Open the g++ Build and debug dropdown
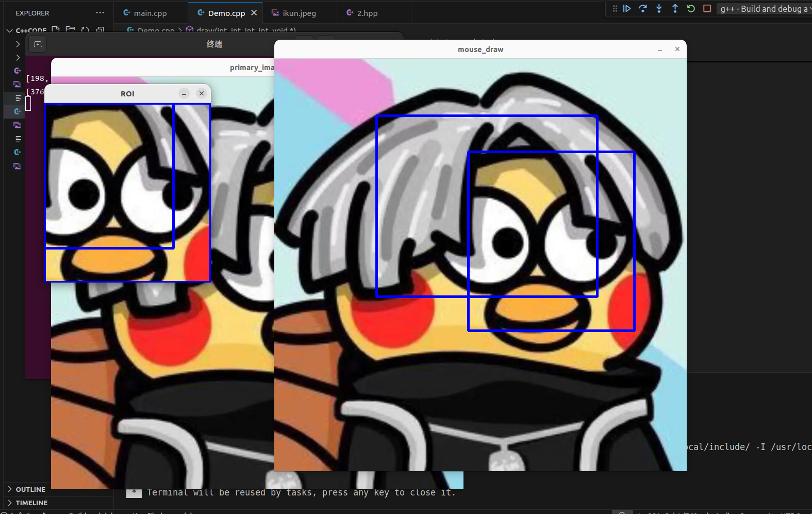The width and height of the screenshot is (812, 514). click(x=764, y=9)
